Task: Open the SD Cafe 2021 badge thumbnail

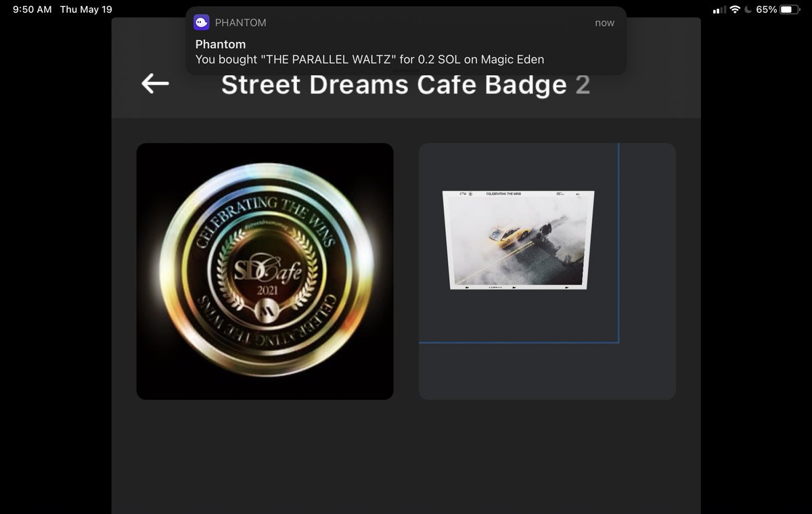Action: tap(265, 271)
